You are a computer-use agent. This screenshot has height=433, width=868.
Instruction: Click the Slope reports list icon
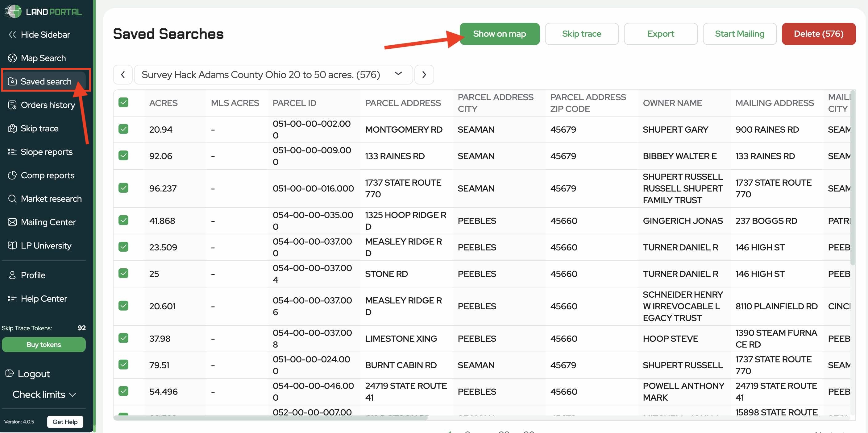(x=12, y=152)
